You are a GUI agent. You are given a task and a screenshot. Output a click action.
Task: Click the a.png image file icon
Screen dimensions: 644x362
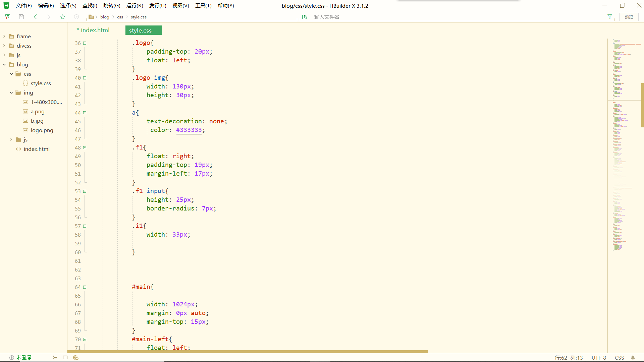click(25, 111)
